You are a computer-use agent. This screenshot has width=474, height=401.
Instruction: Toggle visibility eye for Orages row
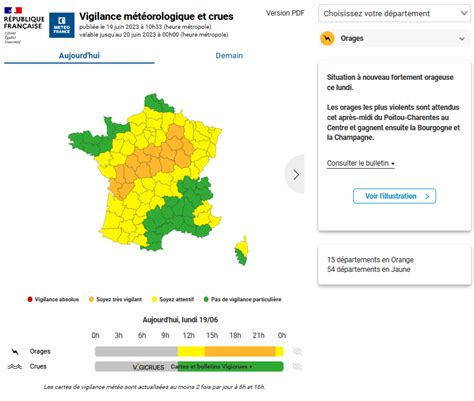(x=297, y=351)
